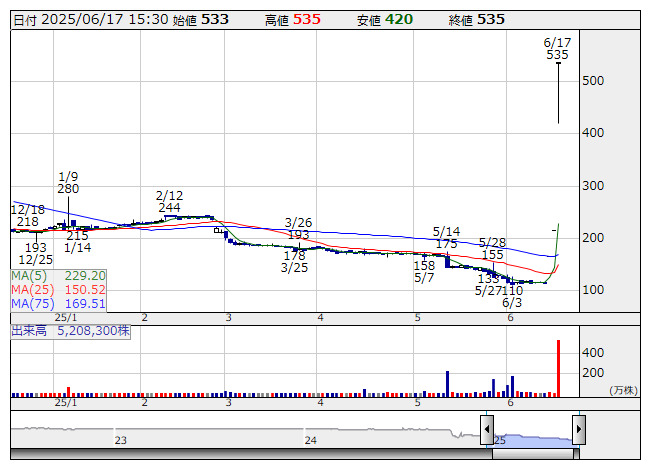Viewport: 653px width, 470px height.
Task: Click the highlighted blue range in navigator
Action: pyautogui.click(x=532, y=438)
